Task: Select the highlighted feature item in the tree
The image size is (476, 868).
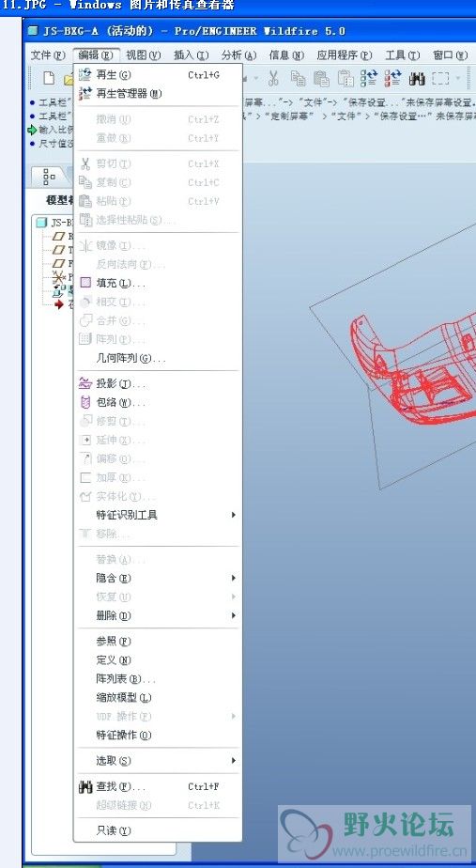Action: 64,290
